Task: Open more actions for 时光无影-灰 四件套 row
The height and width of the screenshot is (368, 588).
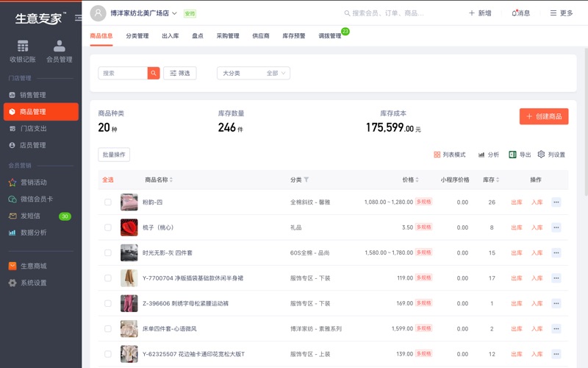Action: pyautogui.click(x=556, y=252)
